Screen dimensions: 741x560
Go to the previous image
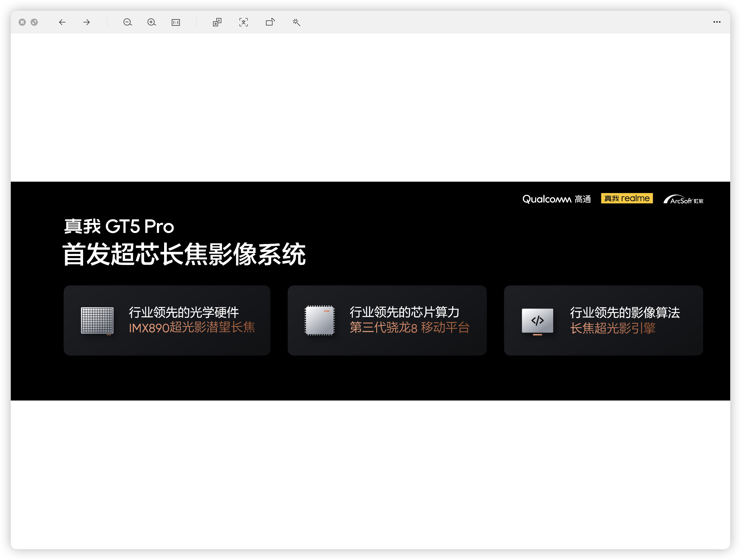click(x=62, y=22)
